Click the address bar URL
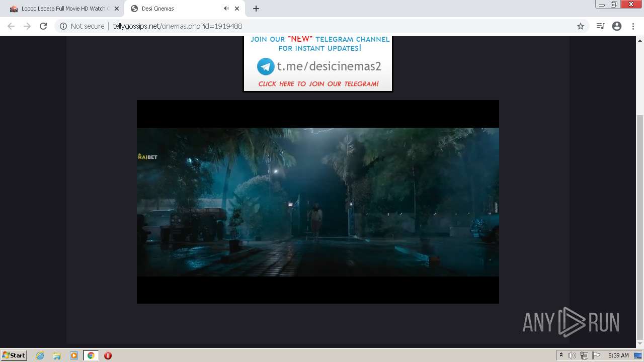644x362 pixels. [x=178, y=26]
